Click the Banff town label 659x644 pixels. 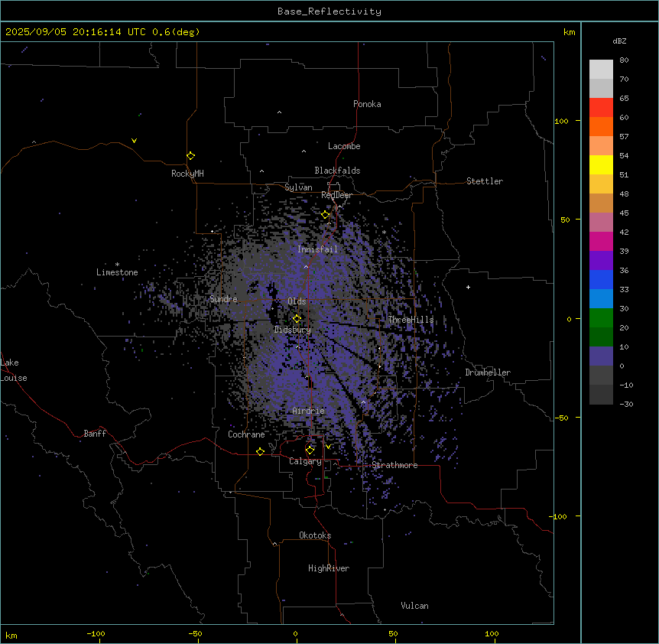tap(95, 434)
